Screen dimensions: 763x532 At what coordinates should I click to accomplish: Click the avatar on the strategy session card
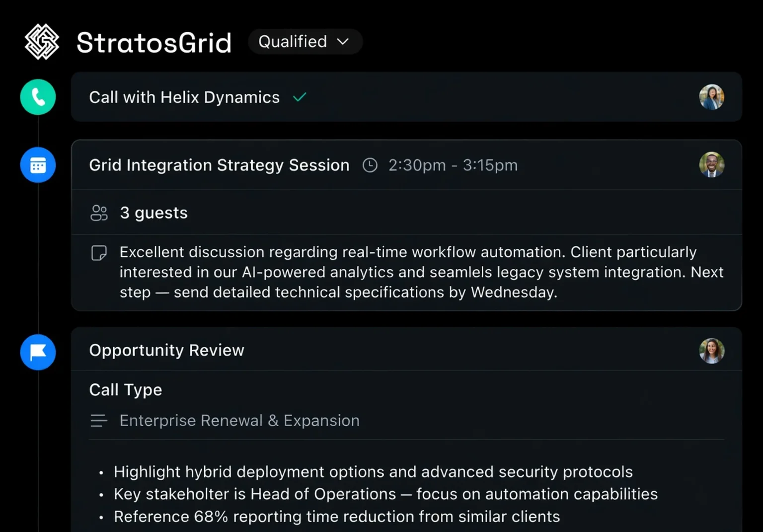tap(711, 164)
